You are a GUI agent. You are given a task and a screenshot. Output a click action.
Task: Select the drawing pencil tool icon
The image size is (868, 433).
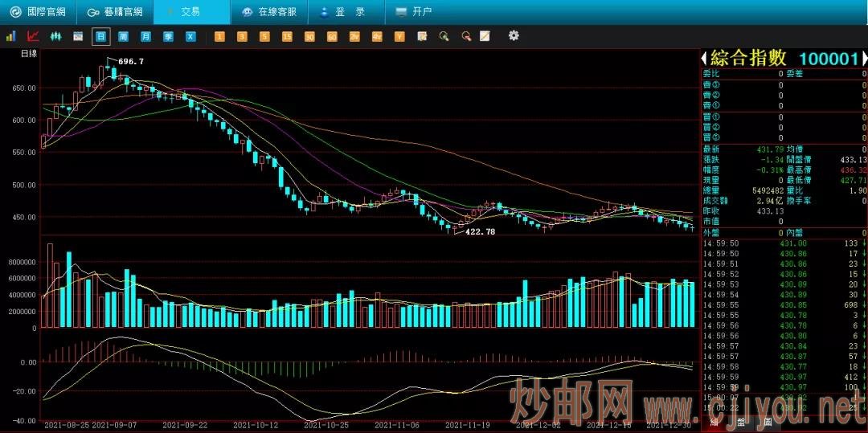tap(485, 36)
